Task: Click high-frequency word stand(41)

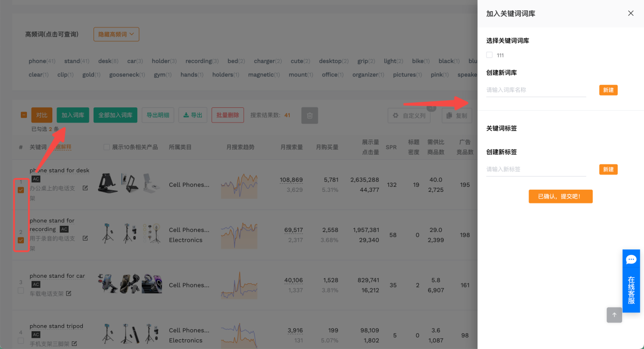Action: pos(77,61)
